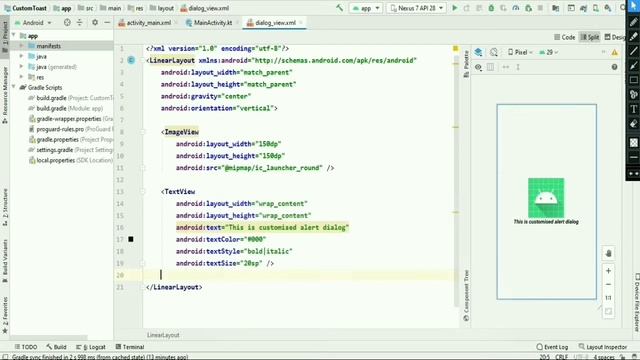Open the Android project view dropdown
640x360 pixels.
33,23
